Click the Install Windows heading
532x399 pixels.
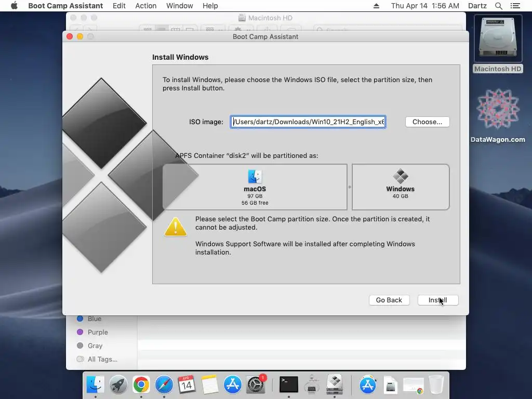click(180, 57)
